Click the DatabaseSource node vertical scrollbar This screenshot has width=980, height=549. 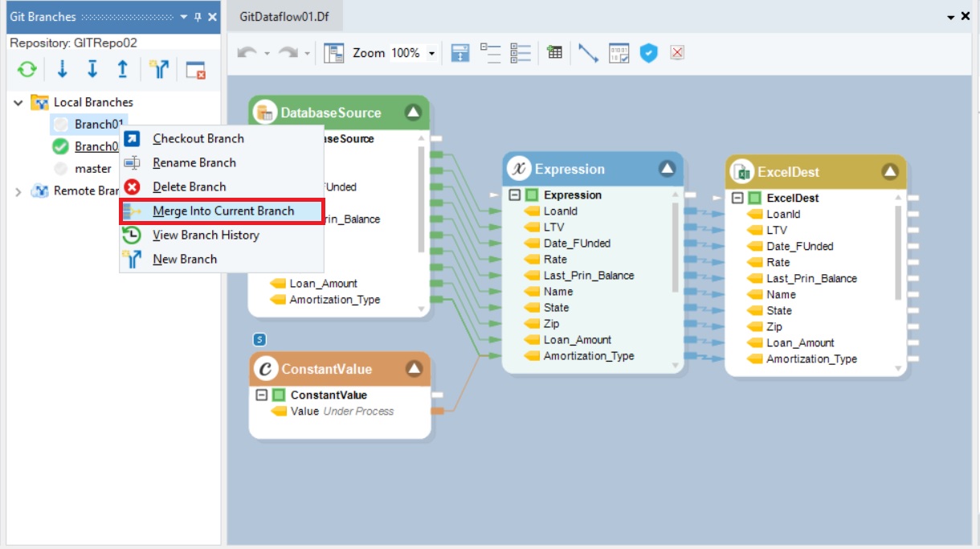pyautogui.click(x=421, y=201)
